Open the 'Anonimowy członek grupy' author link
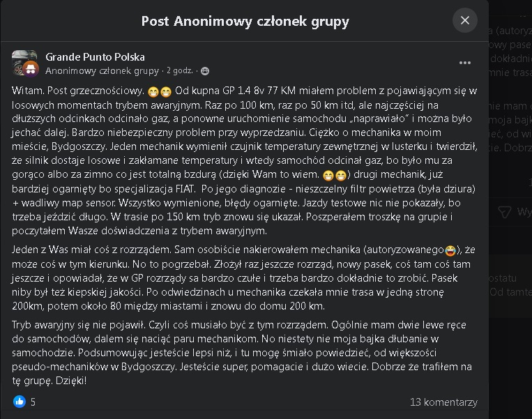The image size is (532, 419). click(x=102, y=71)
